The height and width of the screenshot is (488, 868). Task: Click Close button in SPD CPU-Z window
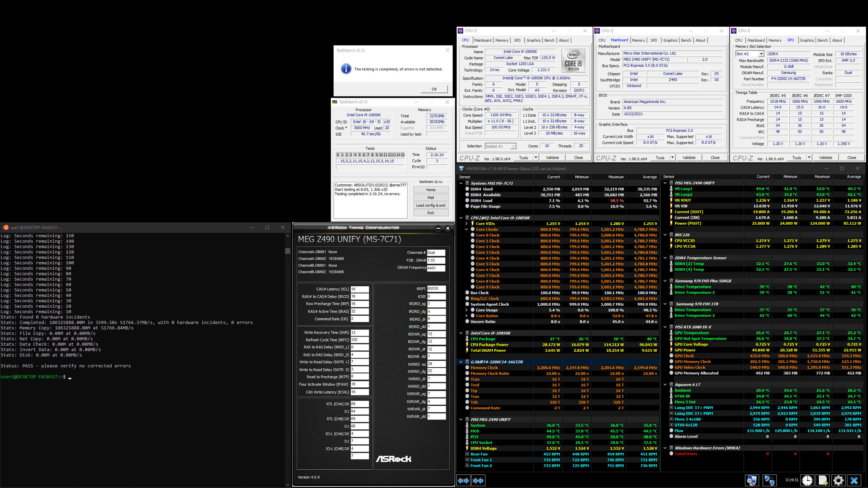click(x=852, y=158)
